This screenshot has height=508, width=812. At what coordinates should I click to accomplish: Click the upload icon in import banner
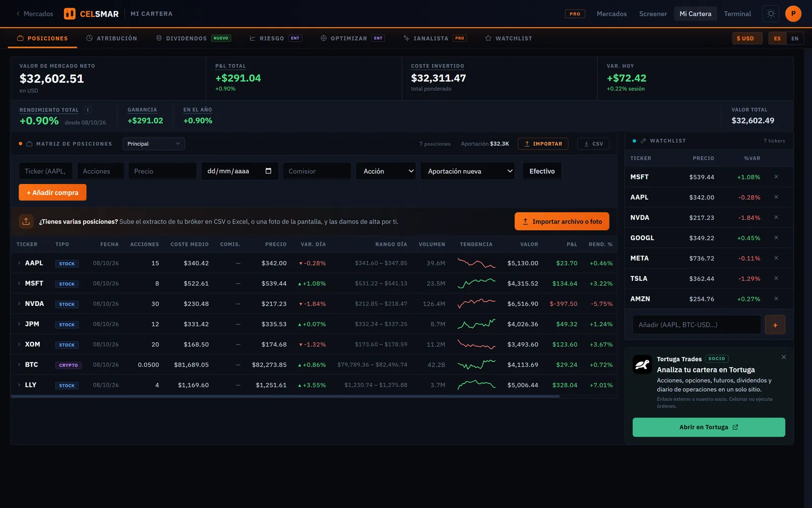pos(26,221)
